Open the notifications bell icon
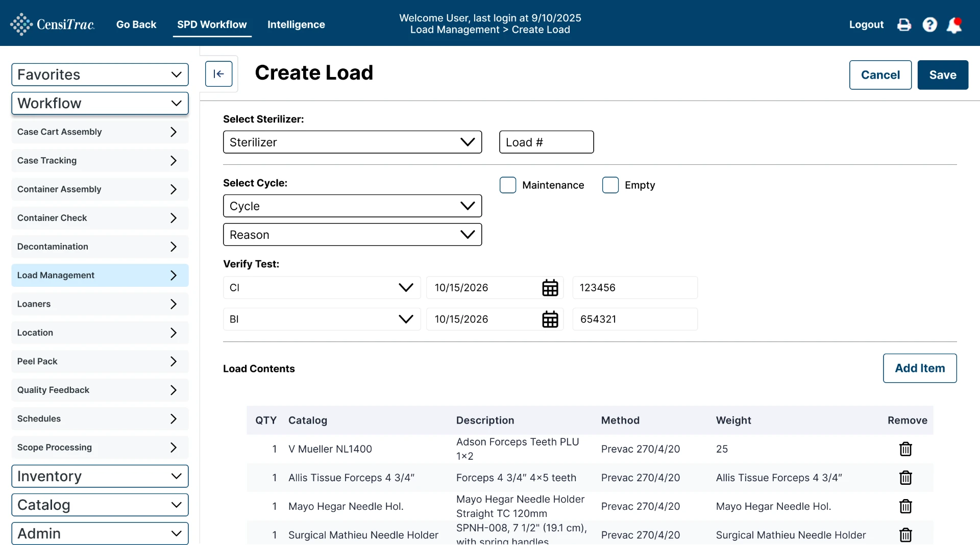Image resolution: width=980 pixels, height=545 pixels. 954,25
